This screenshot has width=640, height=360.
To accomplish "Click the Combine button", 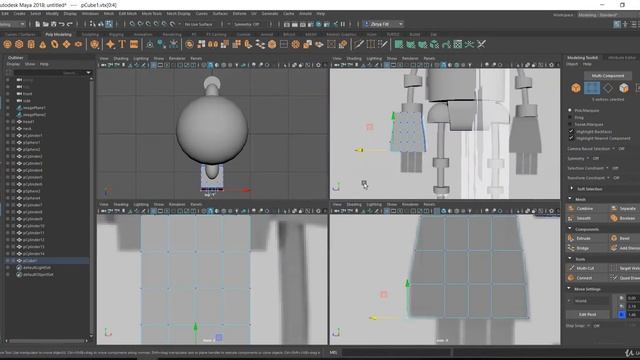I will (x=584, y=209).
